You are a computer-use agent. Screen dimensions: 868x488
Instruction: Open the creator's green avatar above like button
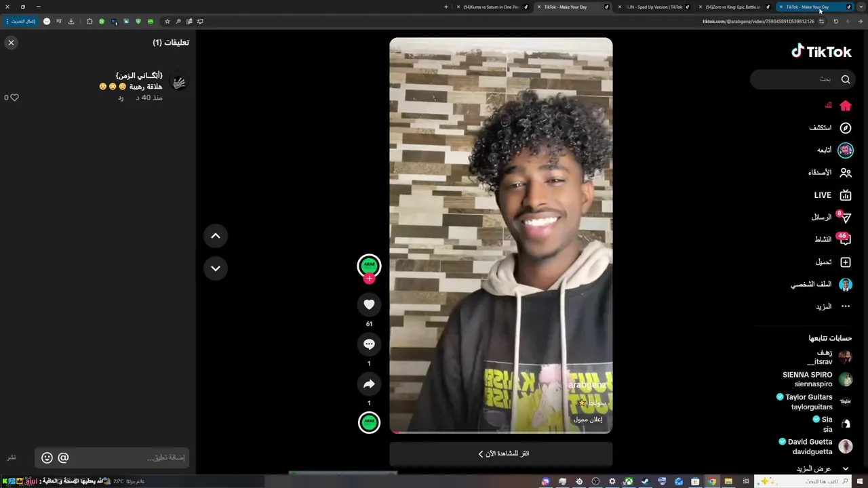(369, 265)
